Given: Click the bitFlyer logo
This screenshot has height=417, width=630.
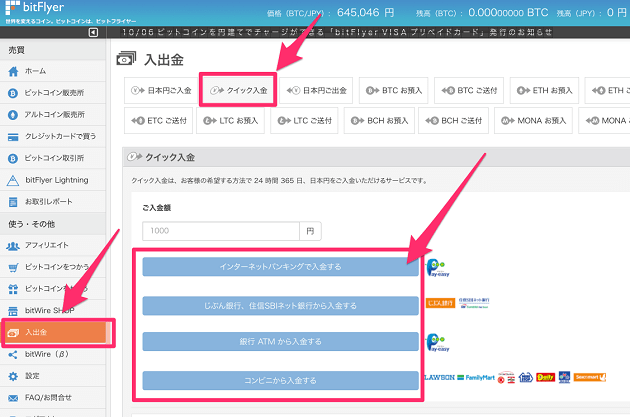Looking at the screenshot, I should pyautogui.click(x=35, y=7).
